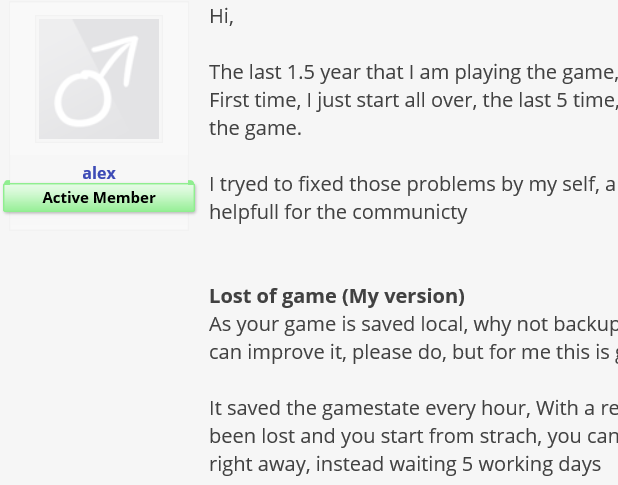618x485 pixels.
Task: Click the "Hi," greeting line
Action: [222, 17]
